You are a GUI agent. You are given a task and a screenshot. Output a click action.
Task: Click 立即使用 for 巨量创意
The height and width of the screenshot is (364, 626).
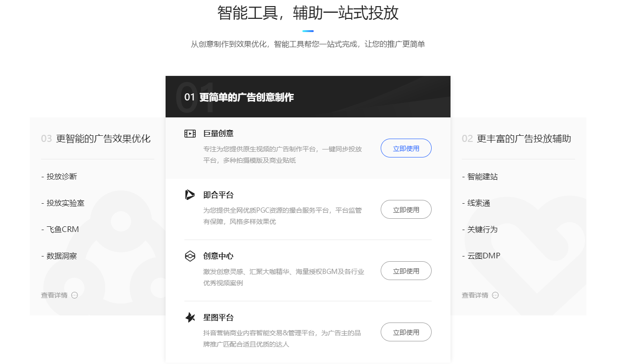[406, 148]
